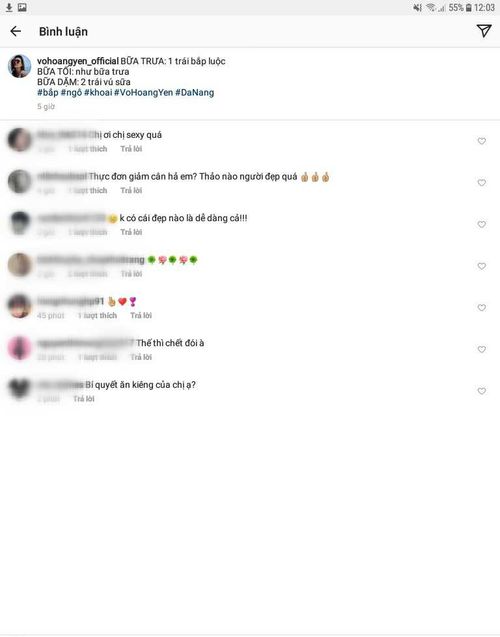Tap the #khoai hashtag
The image size is (500, 637).
click(98, 93)
